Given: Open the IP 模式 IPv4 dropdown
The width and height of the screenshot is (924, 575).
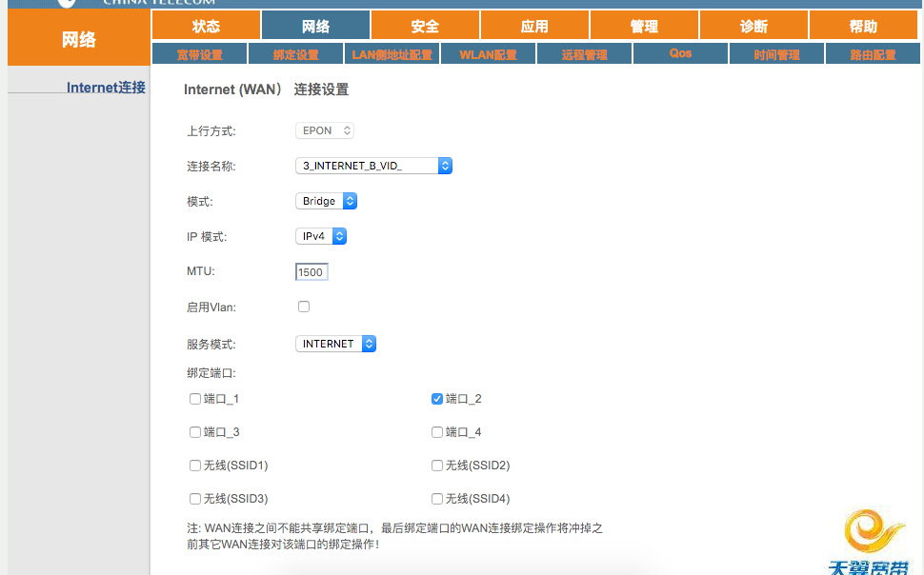Looking at the screenshot, I should [321, 236].
